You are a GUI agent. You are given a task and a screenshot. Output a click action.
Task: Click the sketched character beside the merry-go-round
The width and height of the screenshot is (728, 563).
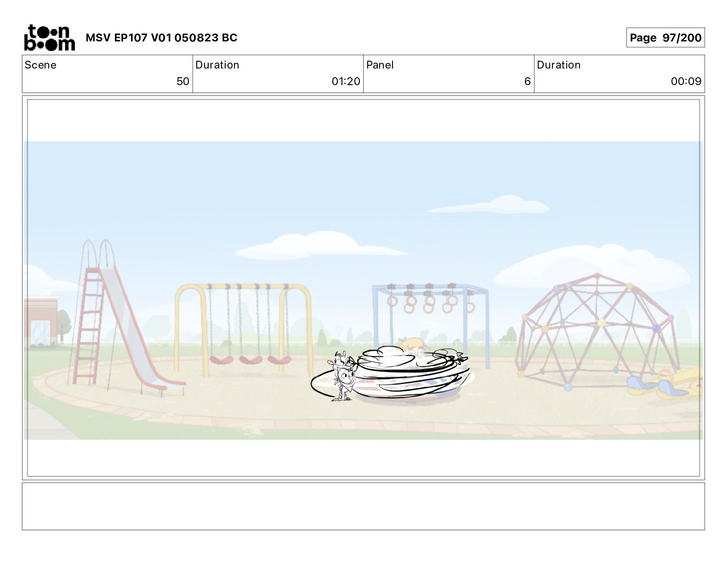pos(344,376)
